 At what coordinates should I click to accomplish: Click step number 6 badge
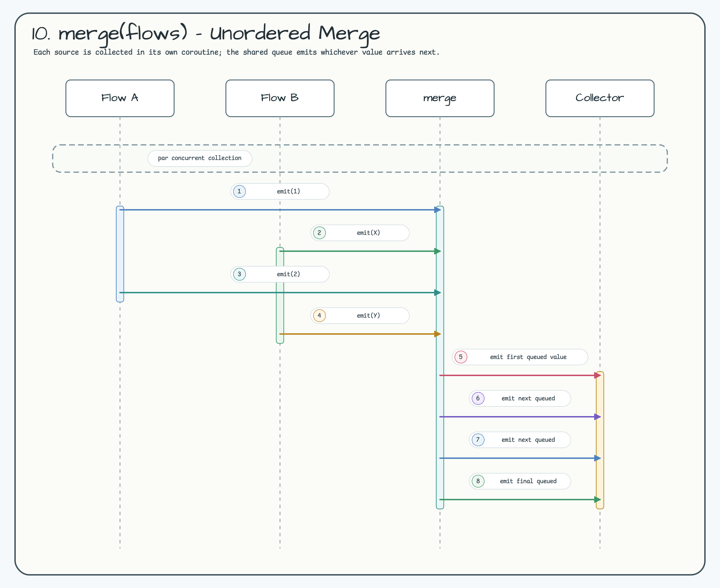[478, 398]
